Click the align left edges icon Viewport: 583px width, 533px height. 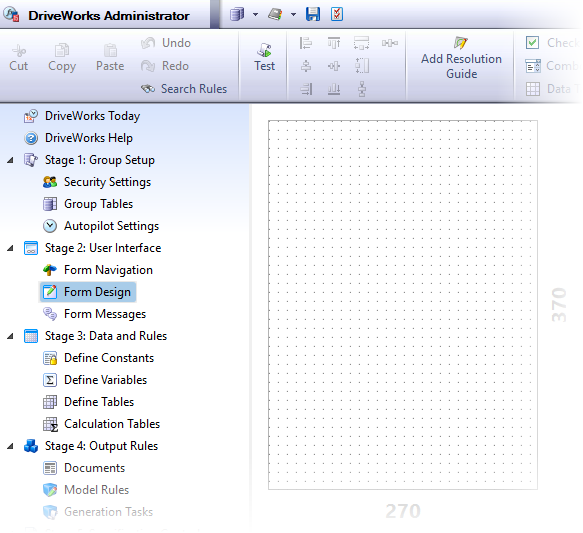306,43
